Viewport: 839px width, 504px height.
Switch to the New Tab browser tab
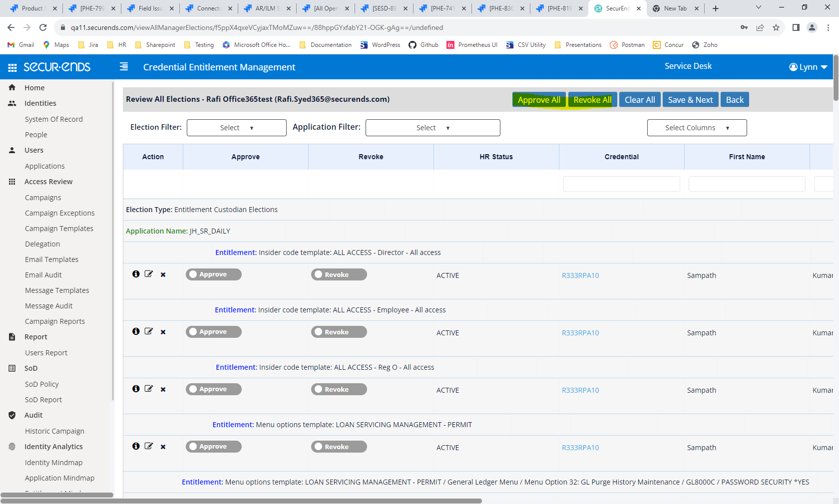(675, 8)
